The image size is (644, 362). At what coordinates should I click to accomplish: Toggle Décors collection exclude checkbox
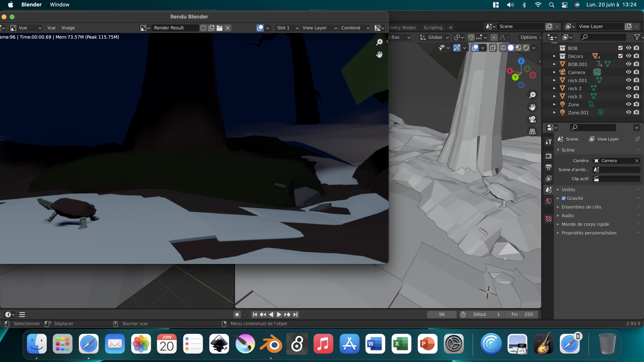click(x=620, y=56)
